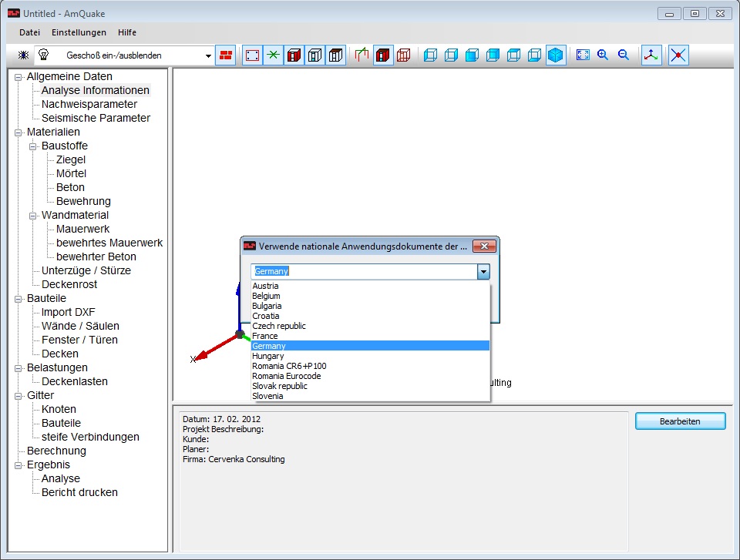
Task: Select Seismische Parameter tree item
Action: (x=96, y=119)
